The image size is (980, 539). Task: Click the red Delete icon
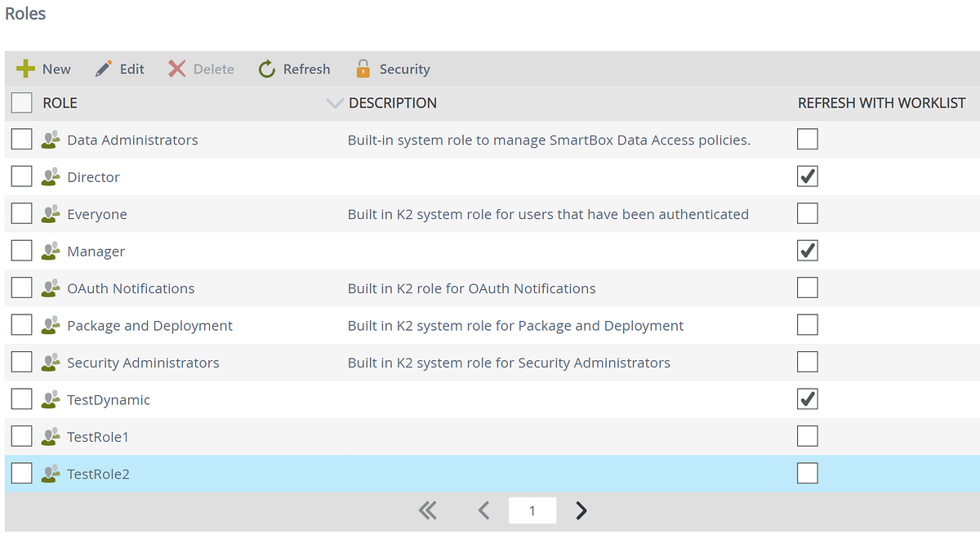(x=176, y=69)
